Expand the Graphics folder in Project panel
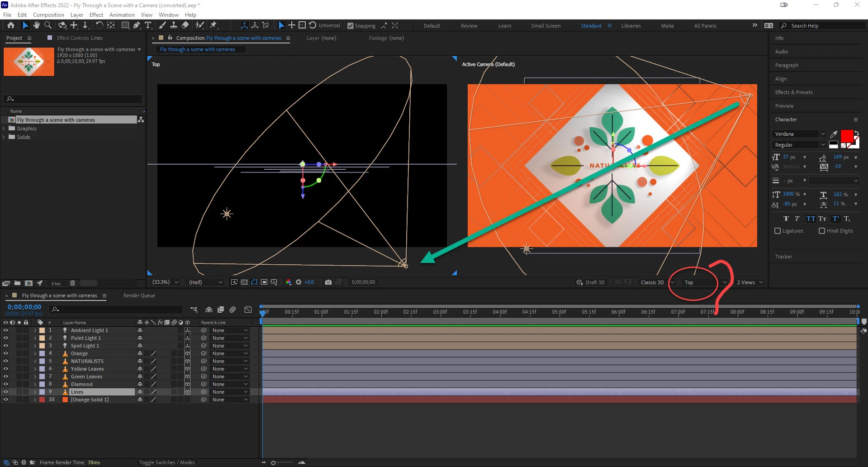Image resolution: width=868 pixels, height=467 pixels. click(4, 129)
